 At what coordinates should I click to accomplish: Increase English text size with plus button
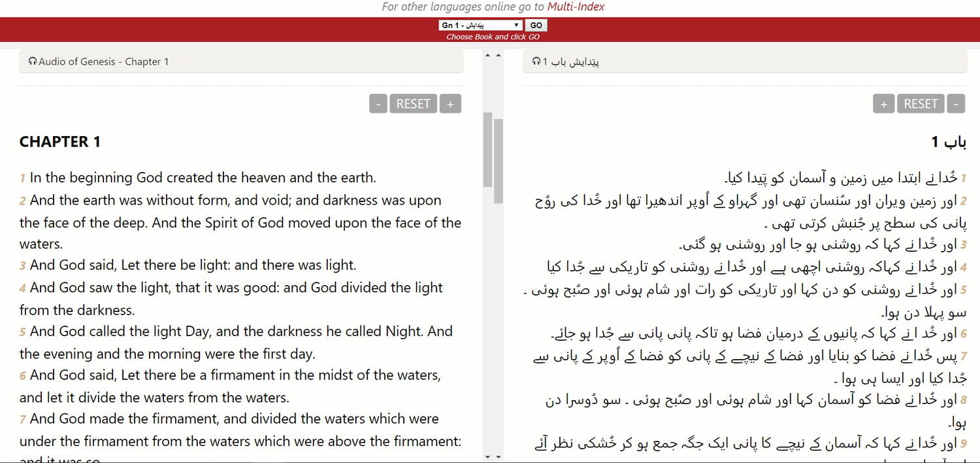pos(450,104)
